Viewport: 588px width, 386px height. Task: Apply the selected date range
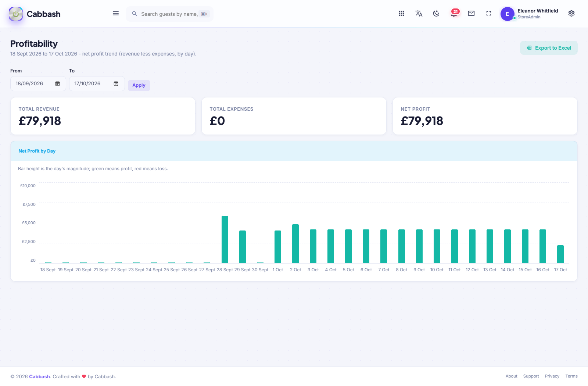[139, 85]
